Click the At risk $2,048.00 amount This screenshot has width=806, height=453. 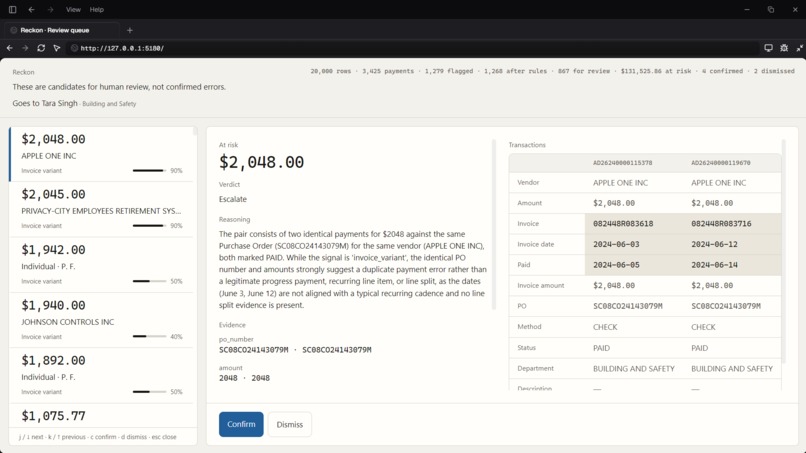(261, 162)
